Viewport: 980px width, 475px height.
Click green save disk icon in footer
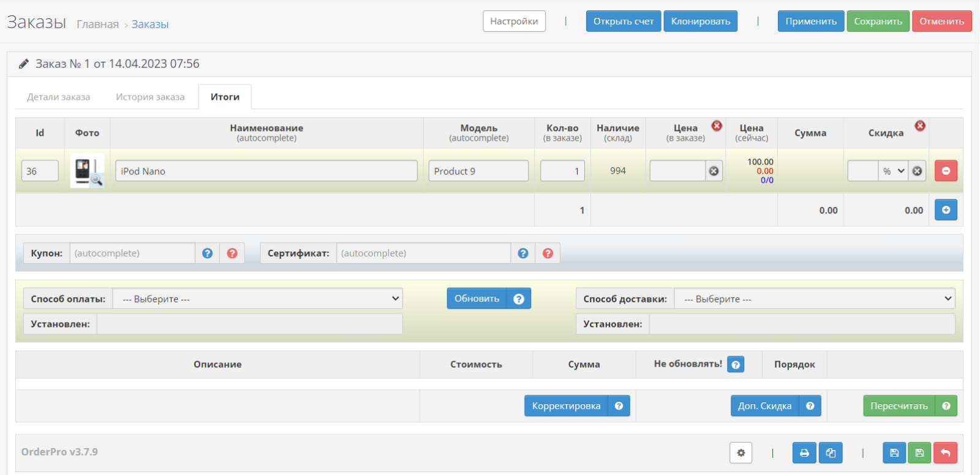919,453
